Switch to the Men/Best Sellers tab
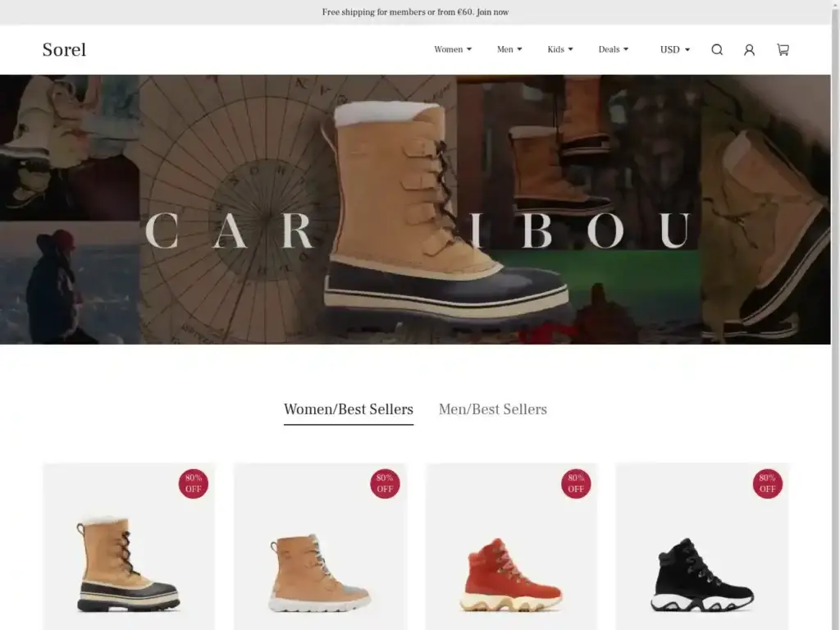 pyautogui.click(x=492, y=409)
